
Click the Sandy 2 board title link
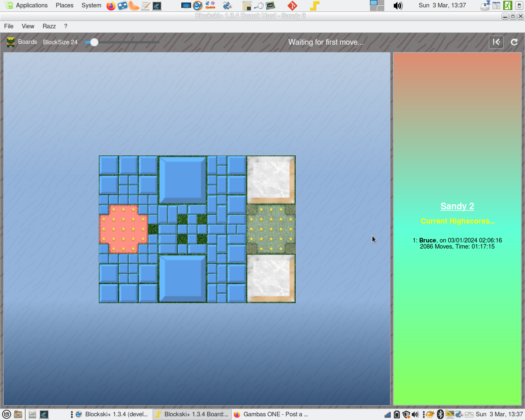pos(457,206)
